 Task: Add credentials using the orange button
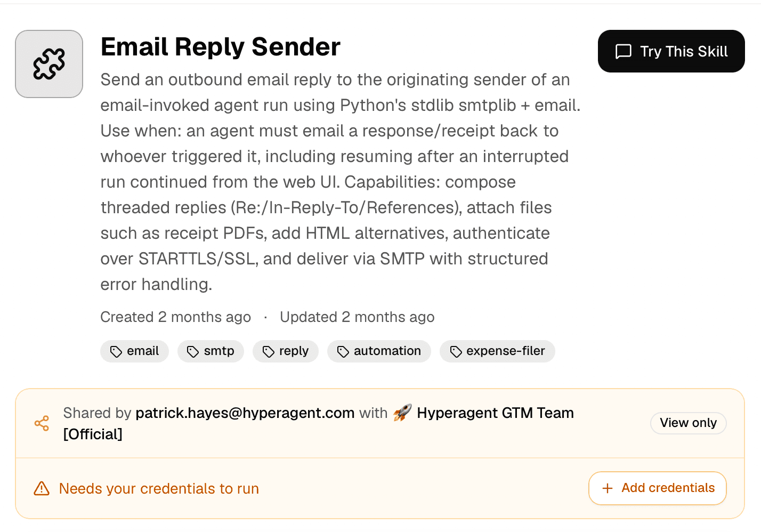point(658,488)
